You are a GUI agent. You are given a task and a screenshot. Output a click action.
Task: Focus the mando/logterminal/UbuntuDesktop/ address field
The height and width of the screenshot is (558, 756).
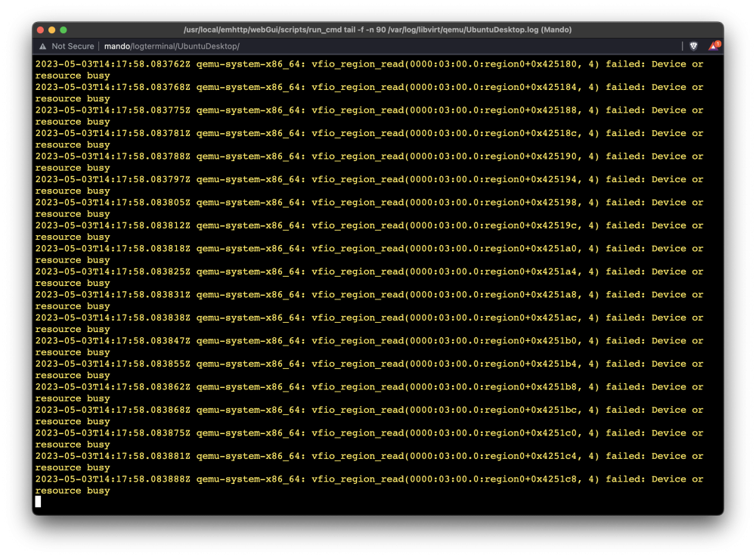coord(172,46)
